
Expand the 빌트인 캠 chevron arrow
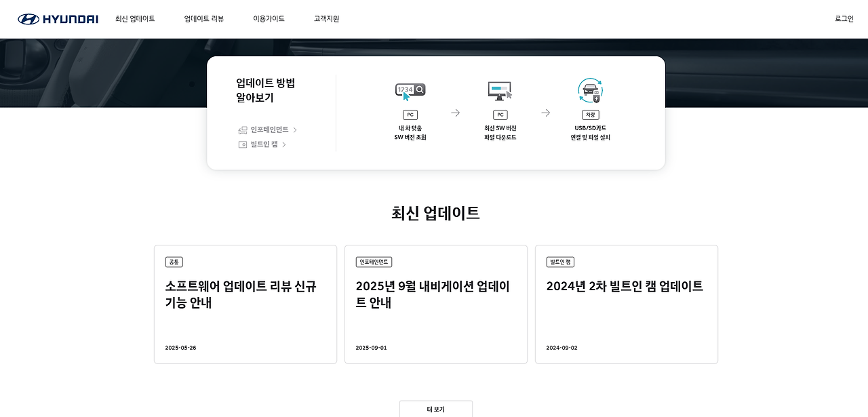pyautogui.click(x=284, y=144)
